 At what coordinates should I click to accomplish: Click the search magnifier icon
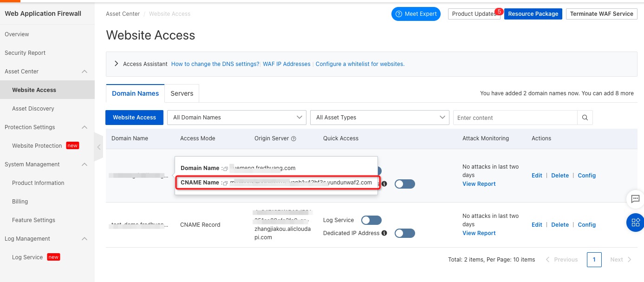tap(585, 118)
